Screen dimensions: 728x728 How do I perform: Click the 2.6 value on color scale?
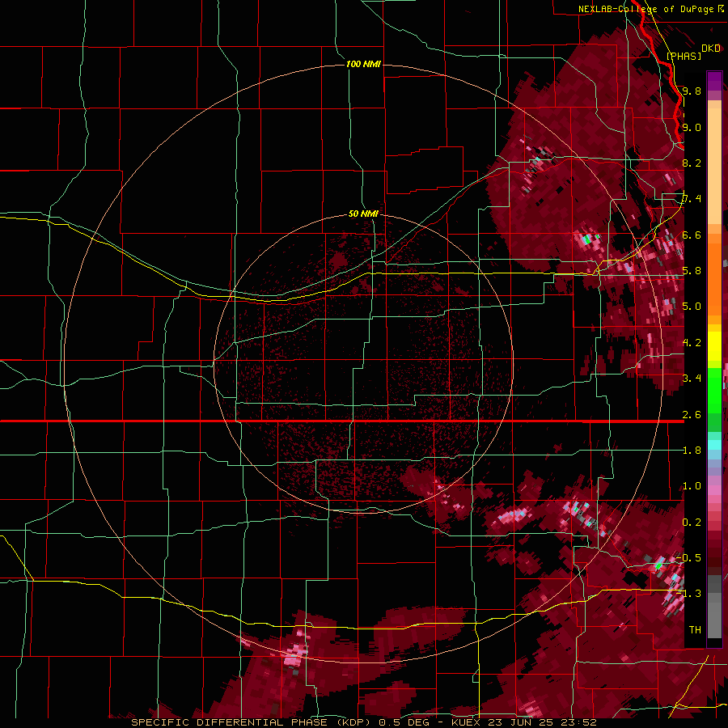[692, 415]
